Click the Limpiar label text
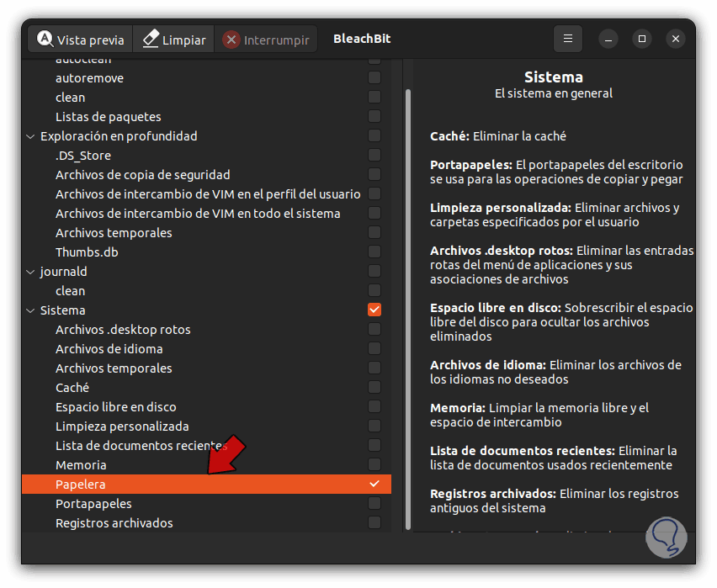 click(x=183, y=40)
